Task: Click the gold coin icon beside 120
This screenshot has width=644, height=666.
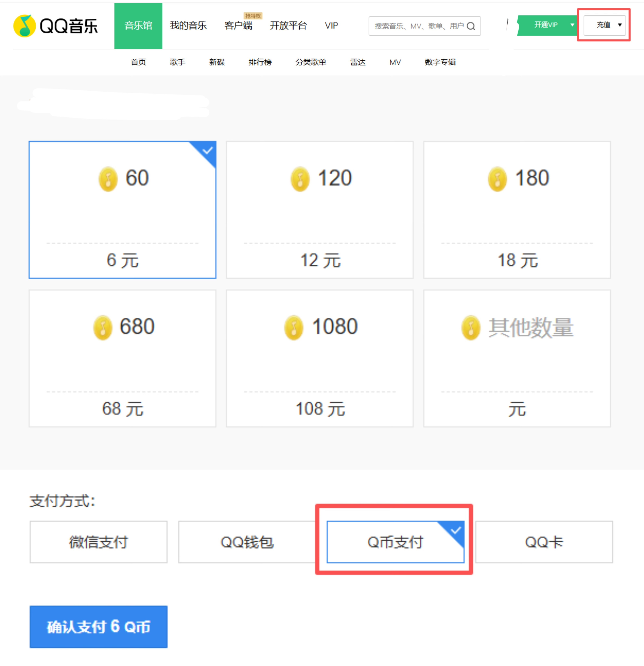Action: (300, 179)
